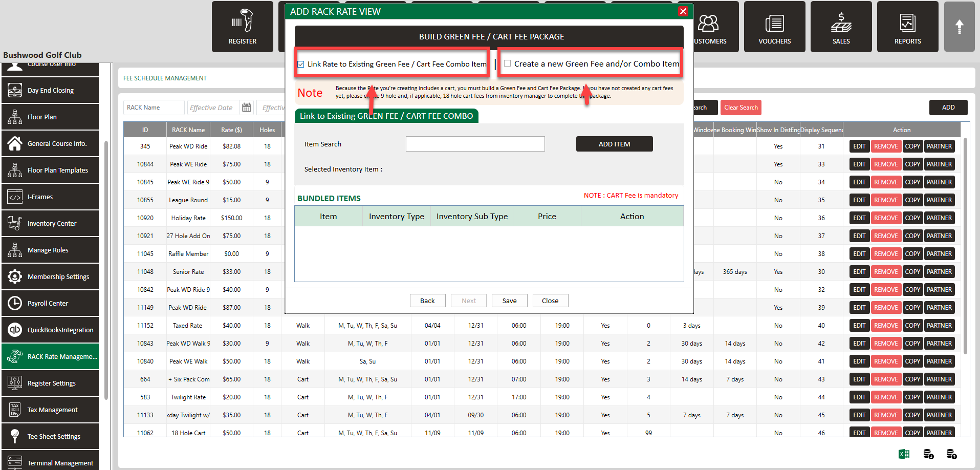Viewport: 980px width, 470px height.
Task: Open Tax Management menu item
Action: tap(50, 410)
